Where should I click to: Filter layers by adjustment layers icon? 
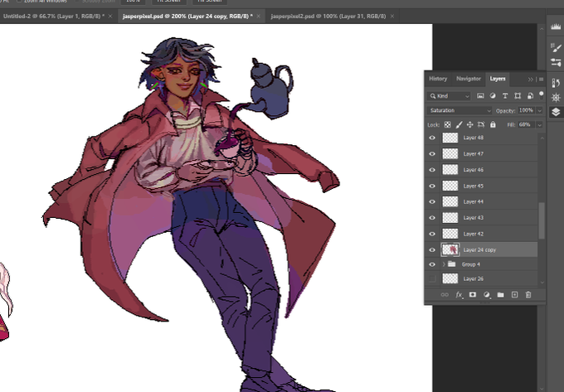[493, 96]
